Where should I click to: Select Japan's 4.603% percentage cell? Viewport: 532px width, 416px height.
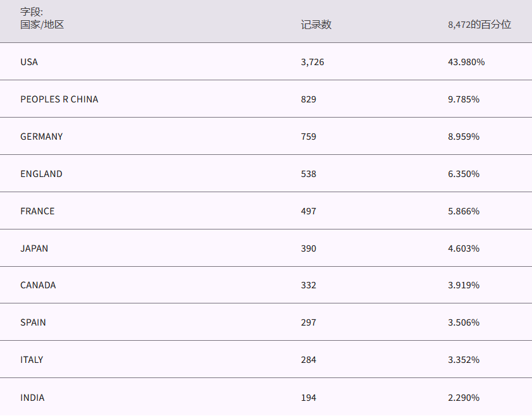(464, 248)
